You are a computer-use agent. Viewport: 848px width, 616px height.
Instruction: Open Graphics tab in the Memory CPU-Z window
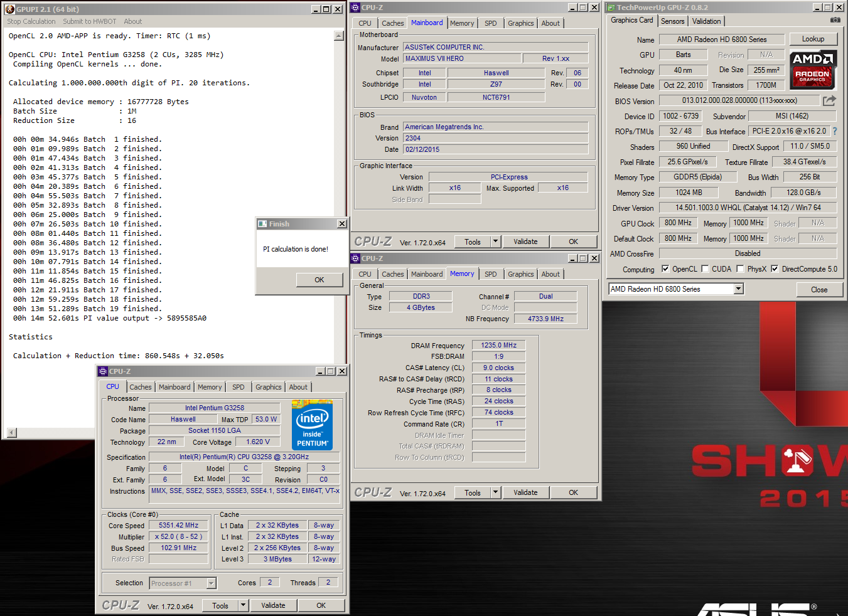tap(521, 274)
